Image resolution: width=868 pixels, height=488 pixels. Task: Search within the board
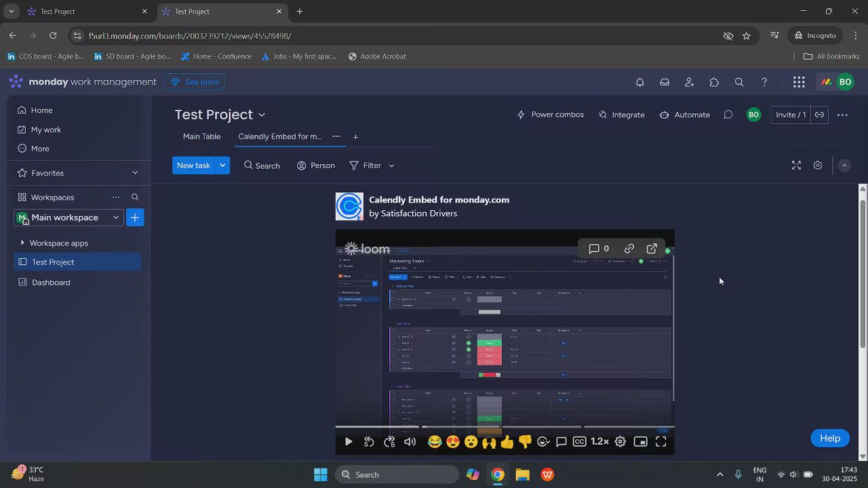pos(262,165)
